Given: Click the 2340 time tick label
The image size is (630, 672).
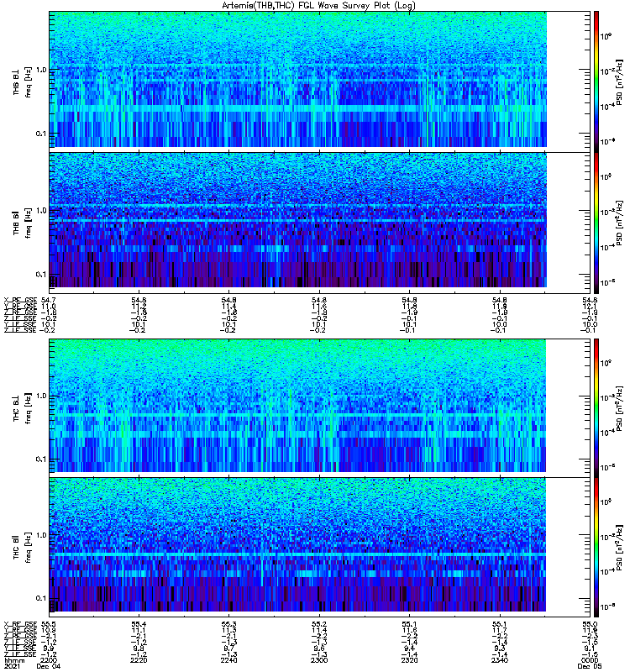Looking at the screenshot, I should coord(500,660).
